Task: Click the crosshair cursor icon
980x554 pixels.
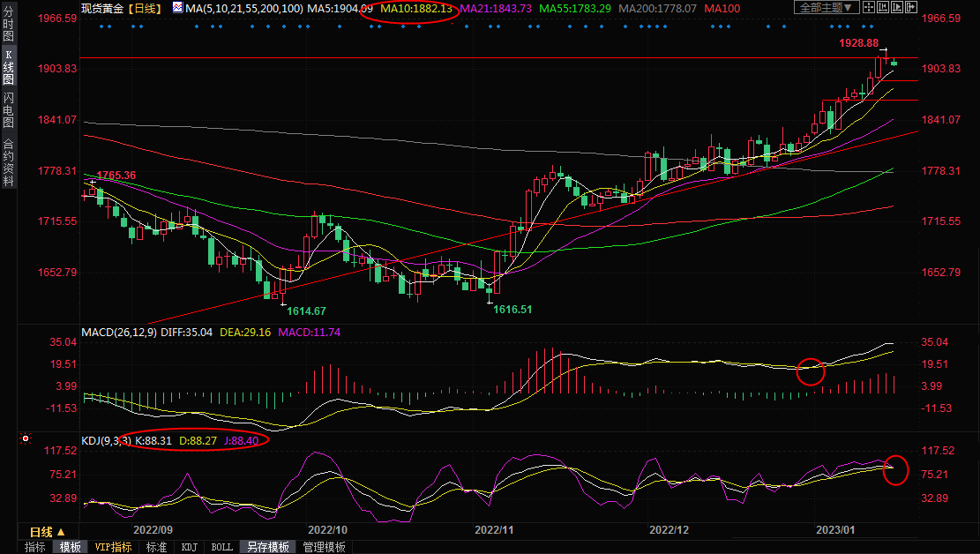Action: point(869,8)
